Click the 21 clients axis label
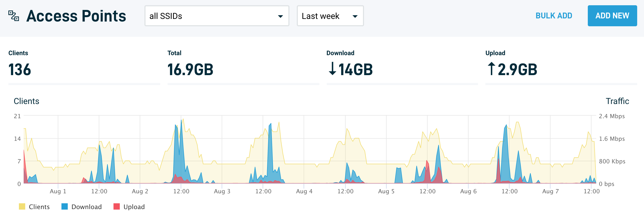This screenshot has width=644, height=218. click(x=17, y=116)
